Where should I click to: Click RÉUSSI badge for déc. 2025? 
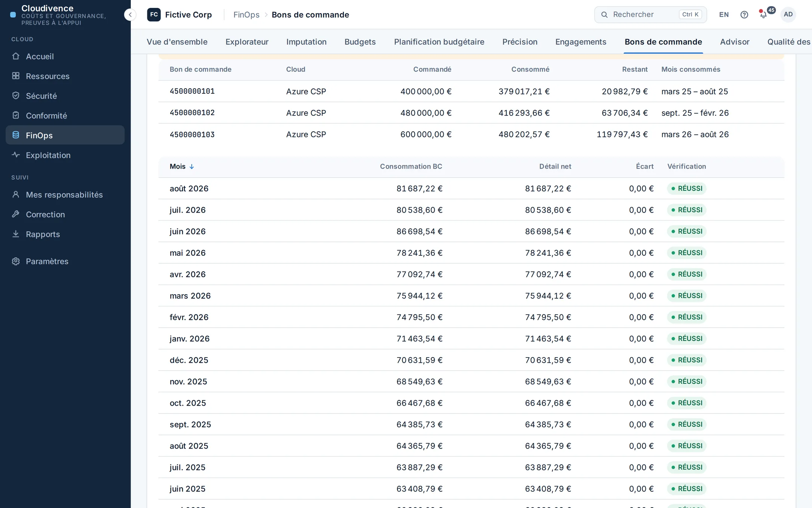point(687,360)
